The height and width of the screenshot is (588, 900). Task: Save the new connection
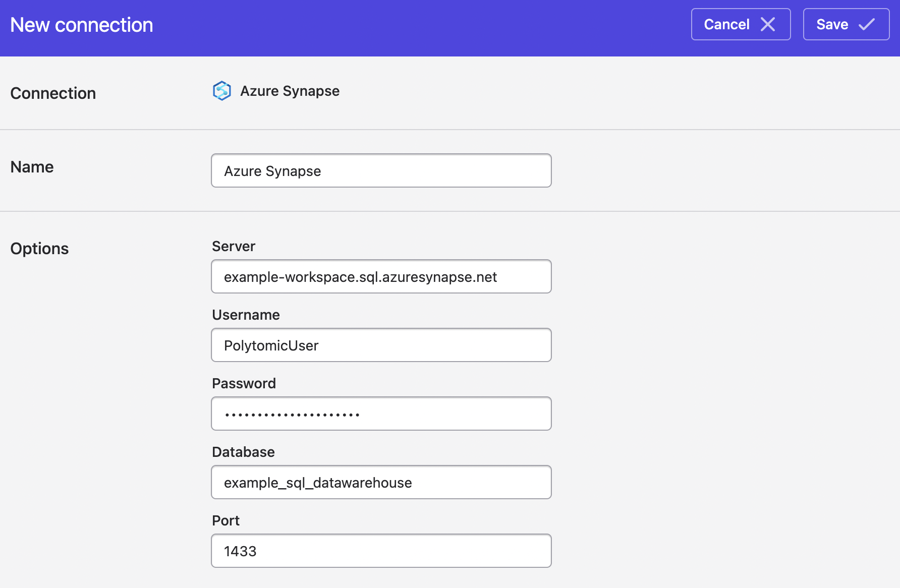(x=846, y=24)
